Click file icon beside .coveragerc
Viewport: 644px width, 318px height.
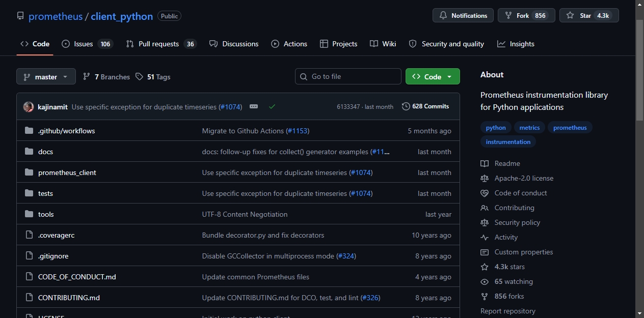click(29, 235)
